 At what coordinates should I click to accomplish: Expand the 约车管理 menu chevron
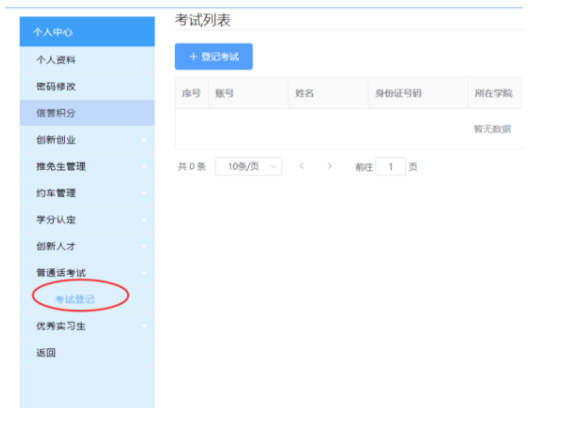click(144, 193)
